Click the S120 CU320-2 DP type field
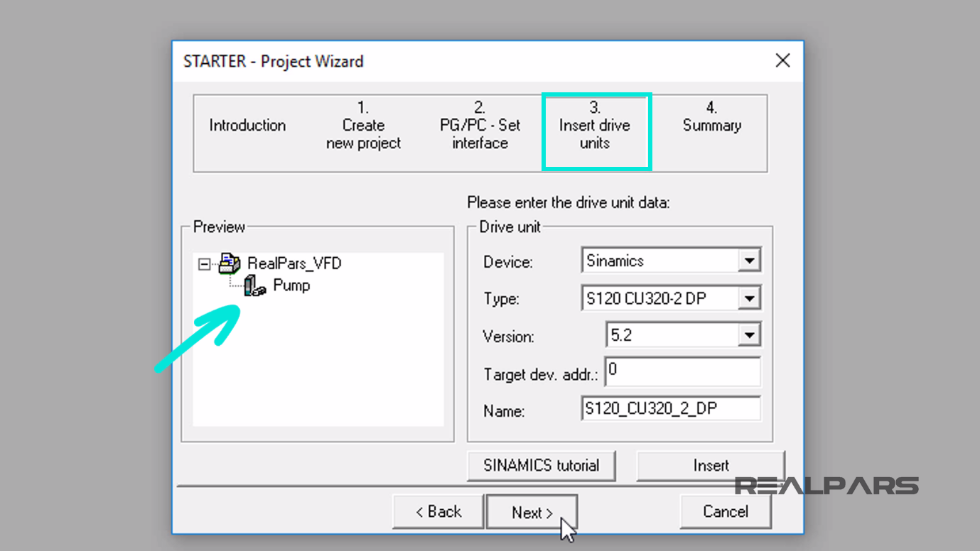Viewport: 980px width, 551px height. [x=671, y=299]
